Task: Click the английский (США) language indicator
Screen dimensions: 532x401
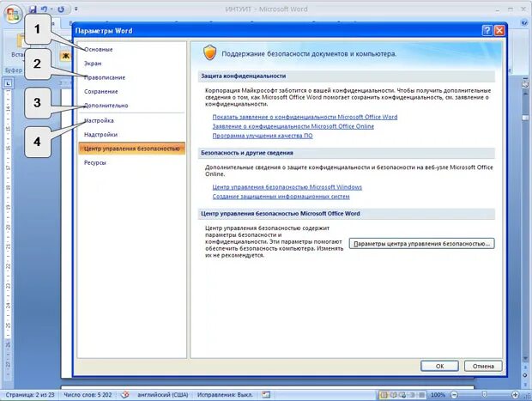Action: [163, 395]
